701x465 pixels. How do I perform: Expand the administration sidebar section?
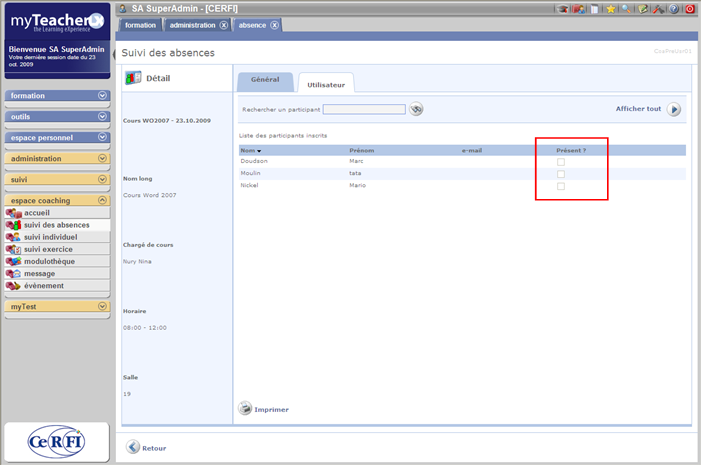[x=102, y=158]
